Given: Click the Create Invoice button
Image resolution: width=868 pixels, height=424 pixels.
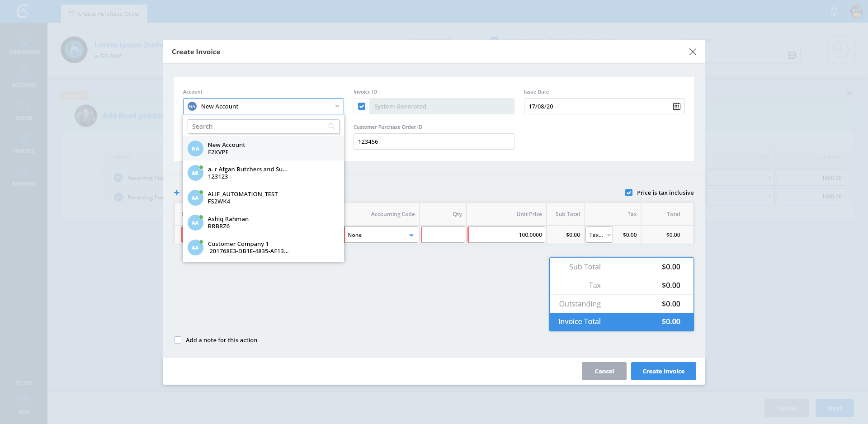Looking at the screenshot, I should pos(663,371).
